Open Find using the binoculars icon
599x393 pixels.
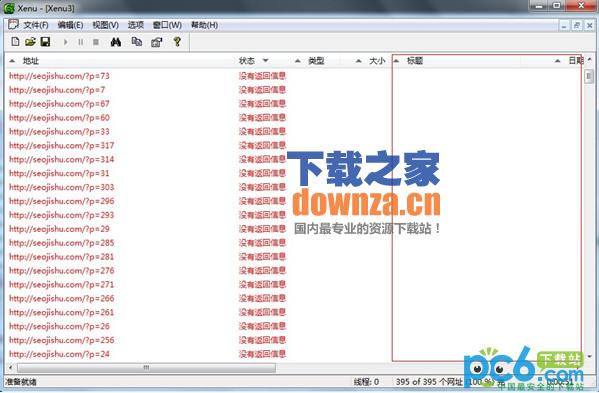[116, 42]
